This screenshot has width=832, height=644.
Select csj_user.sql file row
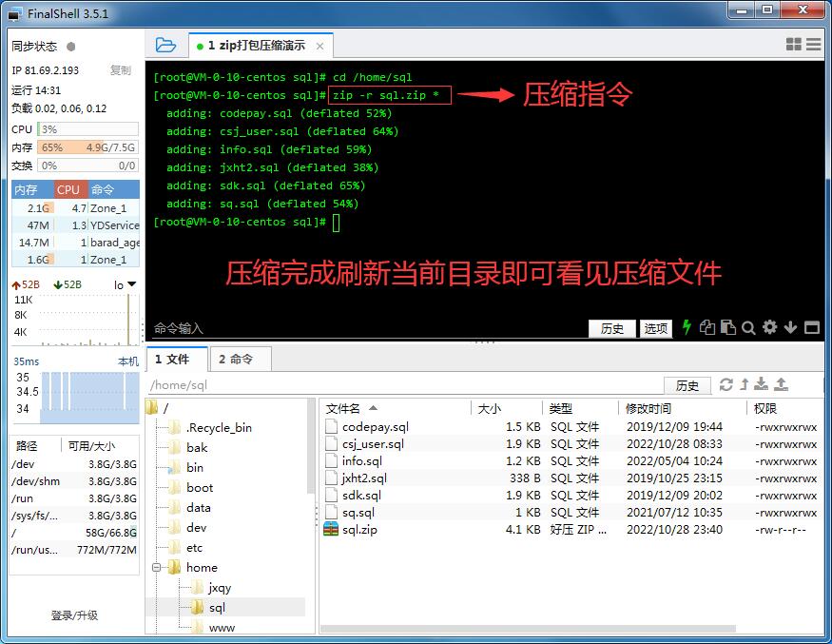572,444
